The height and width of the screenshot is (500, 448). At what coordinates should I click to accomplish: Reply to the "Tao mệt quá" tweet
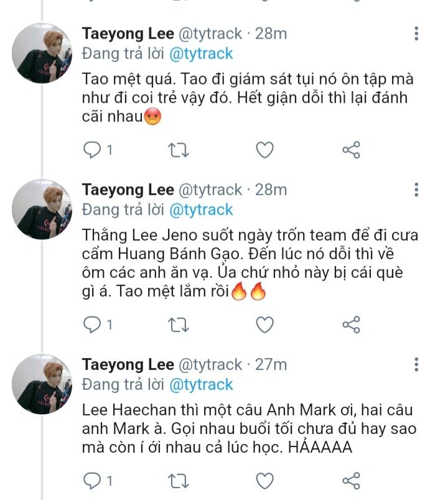pos(92,150)
